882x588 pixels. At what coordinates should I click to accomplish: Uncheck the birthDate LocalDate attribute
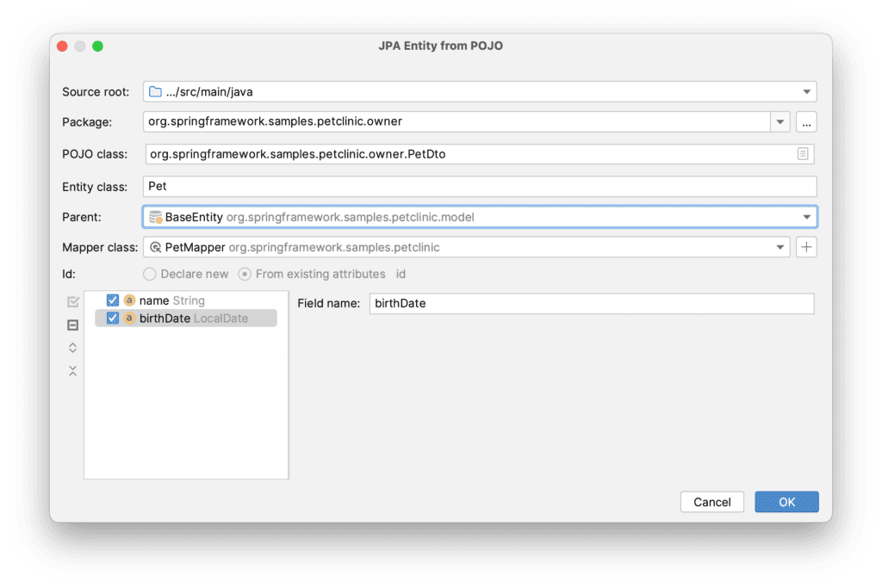coord(112,318)
